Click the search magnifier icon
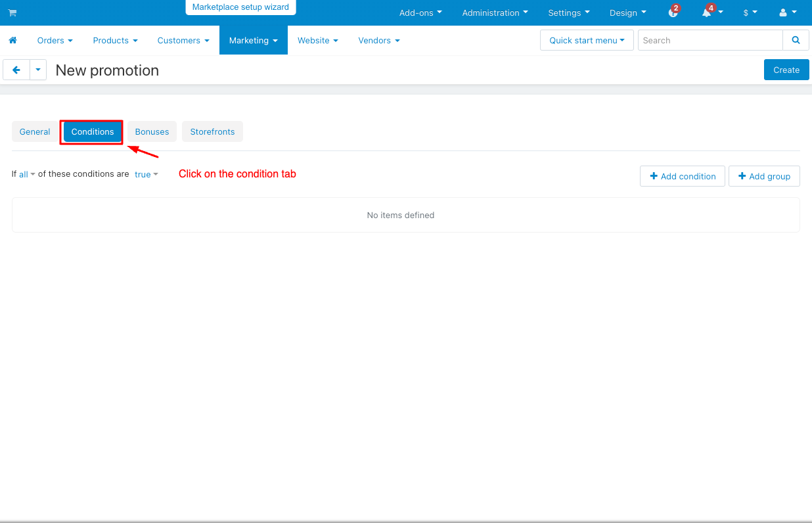The width and height of the screenshot is (812, 523). (x=796, y=40)
